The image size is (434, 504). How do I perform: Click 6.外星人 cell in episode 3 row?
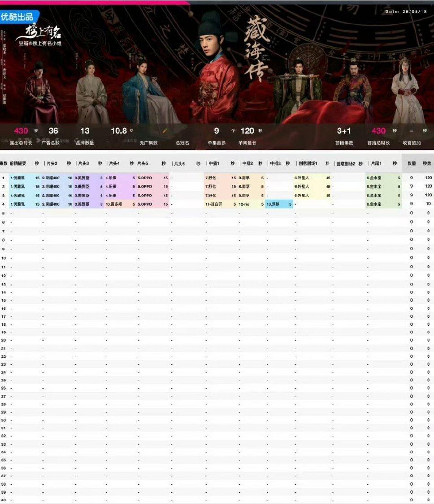pyautogui.click(x=302, y=195)
